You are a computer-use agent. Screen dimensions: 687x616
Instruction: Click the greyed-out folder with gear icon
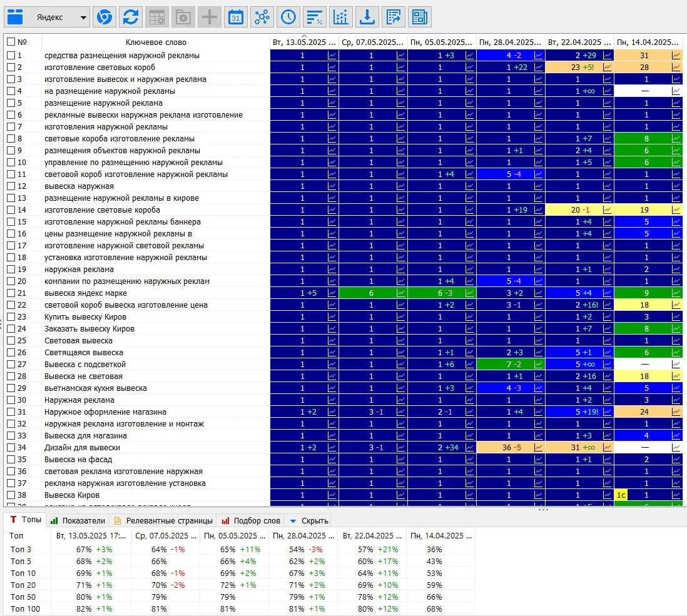[x=183, y=17]
